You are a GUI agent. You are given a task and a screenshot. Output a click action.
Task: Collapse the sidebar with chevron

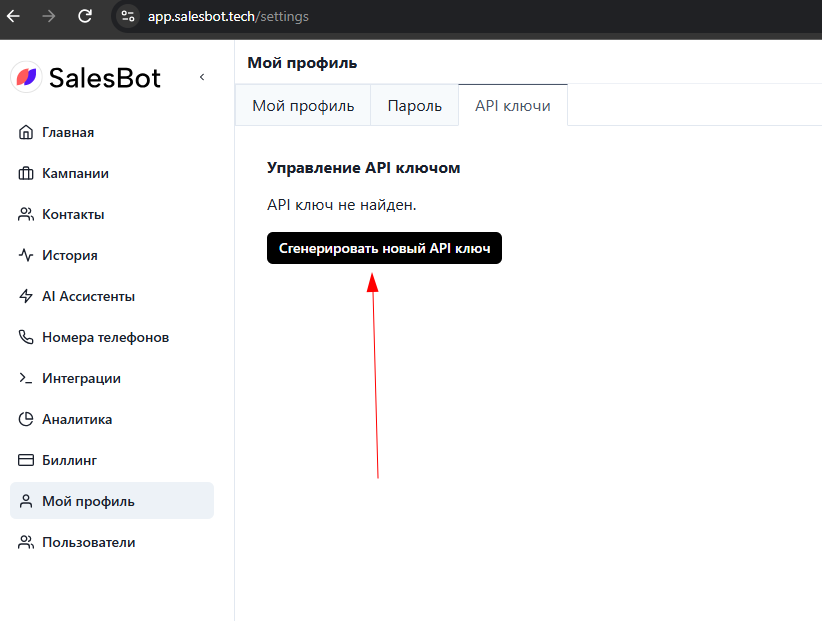pos(202,77)
